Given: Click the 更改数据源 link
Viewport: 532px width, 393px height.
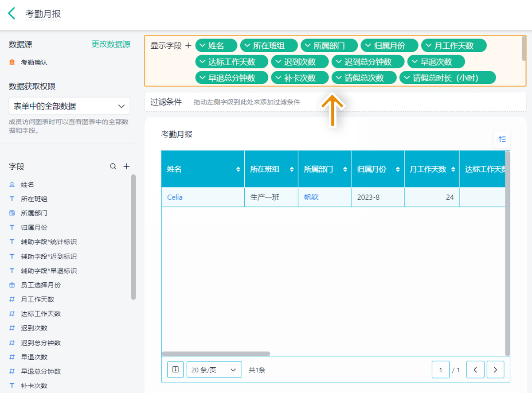Looking at the screenshot, I should tap(111, 44).
